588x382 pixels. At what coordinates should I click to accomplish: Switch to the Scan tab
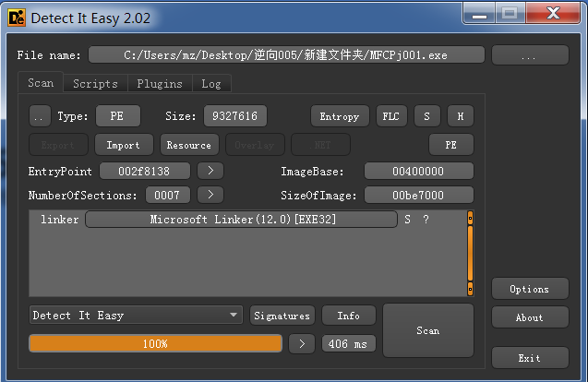pos(41,82)
